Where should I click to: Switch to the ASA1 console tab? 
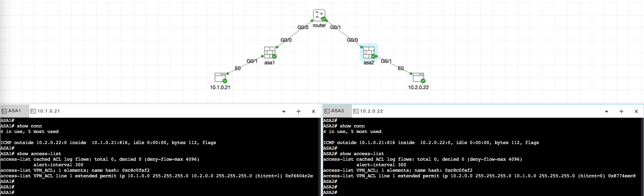point(15,111)
